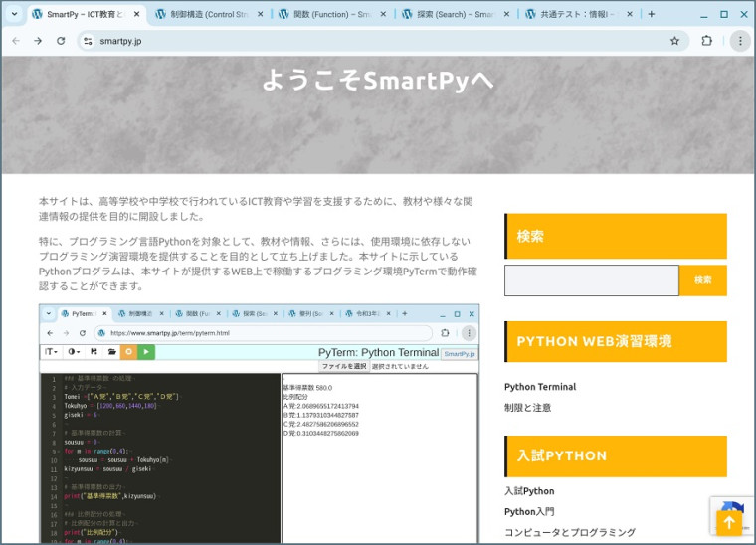Click the orange scroll-to-top arrow button
756x545 pixels.
pyautogui.click(x=729, y=523)
